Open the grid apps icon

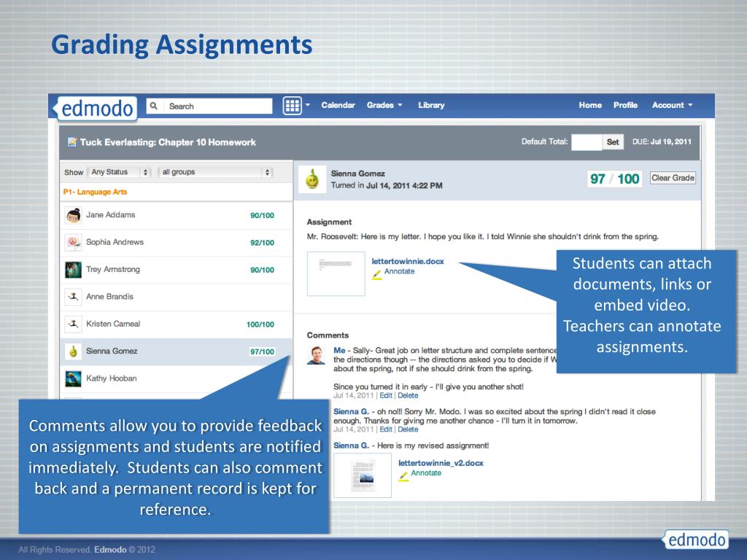(x=292, y=105)
